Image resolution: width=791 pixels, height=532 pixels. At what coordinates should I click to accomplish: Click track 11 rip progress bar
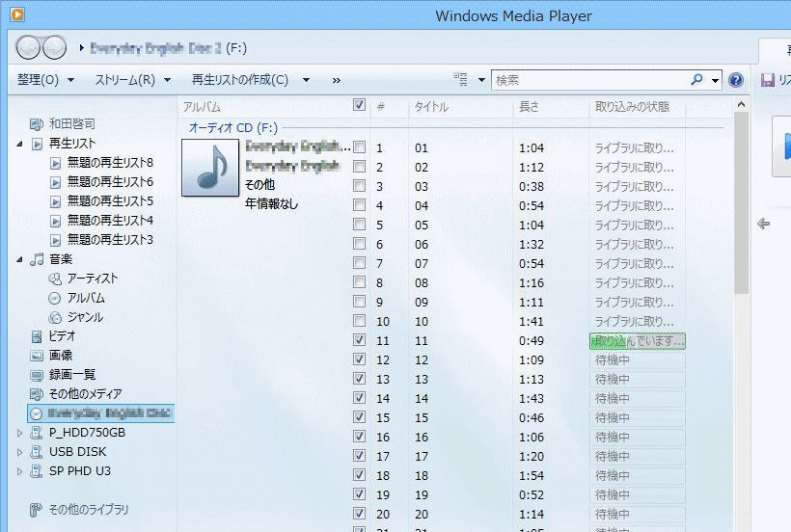pyautogui.click(x=637, y=341)
